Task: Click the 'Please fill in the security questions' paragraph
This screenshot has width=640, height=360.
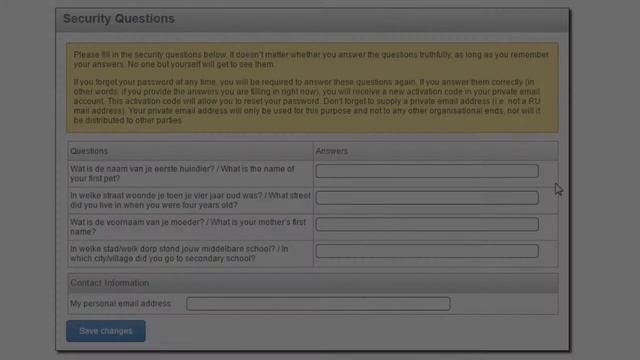Action: pos(311,60)
